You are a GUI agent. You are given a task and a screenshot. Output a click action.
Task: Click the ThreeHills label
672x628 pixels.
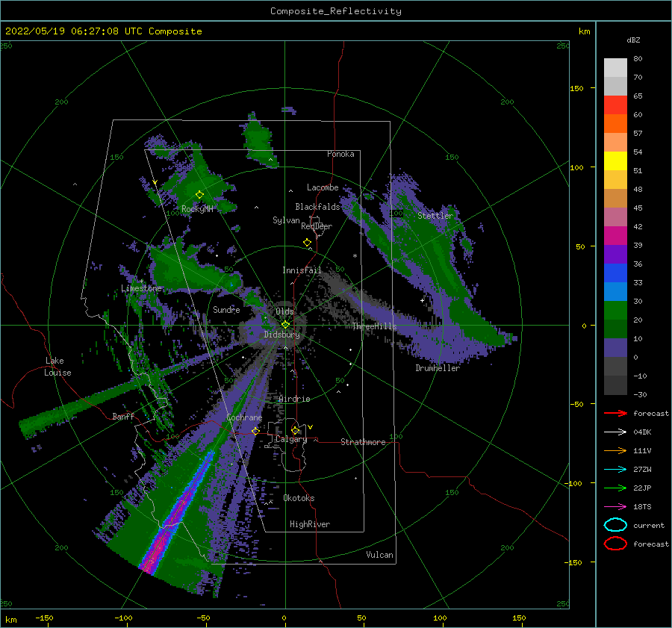[374, 326]
